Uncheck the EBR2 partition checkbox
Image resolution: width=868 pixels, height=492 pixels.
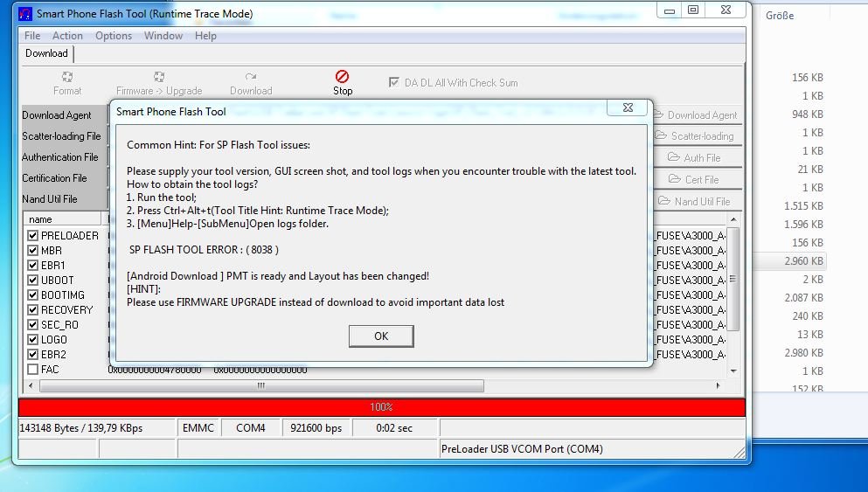pos(32,355)
